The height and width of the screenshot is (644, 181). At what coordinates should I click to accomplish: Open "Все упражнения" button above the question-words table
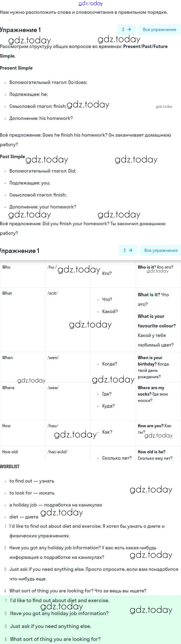161,250
